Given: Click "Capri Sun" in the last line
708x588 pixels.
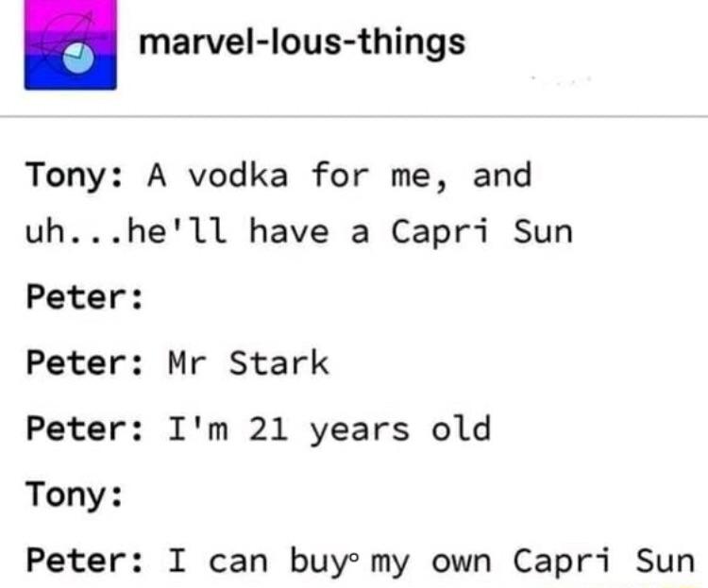Looking at the screenshot, I should click(x=603, y=561).
